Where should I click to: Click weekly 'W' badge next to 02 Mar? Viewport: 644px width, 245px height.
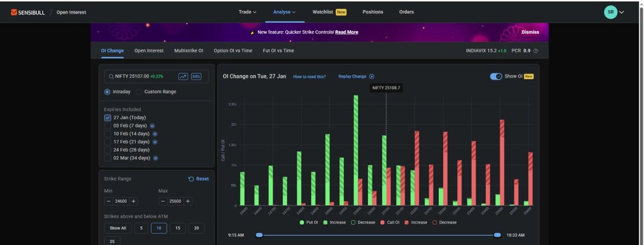click(x=155, y=158)
